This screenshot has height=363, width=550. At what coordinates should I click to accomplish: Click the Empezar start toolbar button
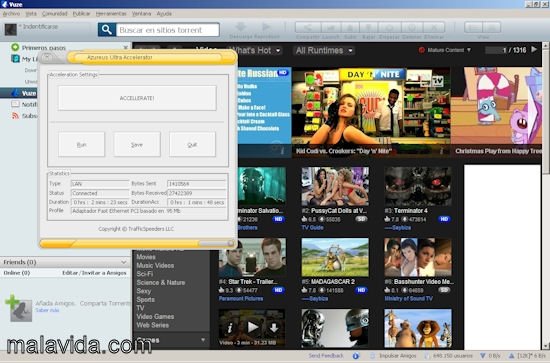point(390,27)
